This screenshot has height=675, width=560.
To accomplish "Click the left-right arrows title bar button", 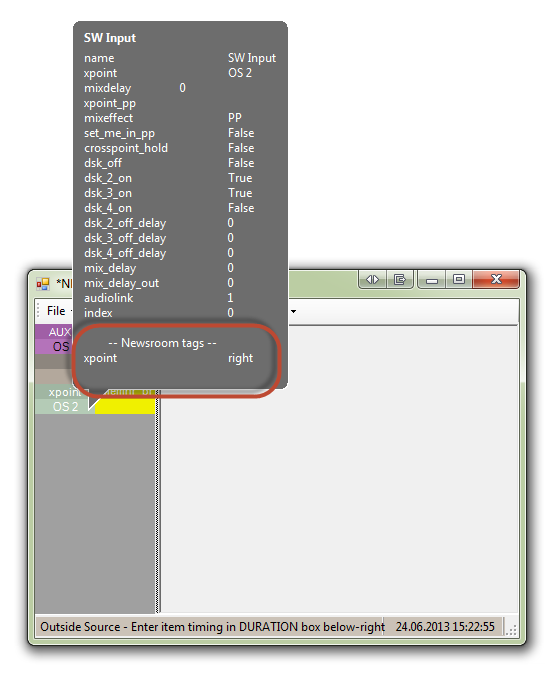I will click(x=372, y=280).
